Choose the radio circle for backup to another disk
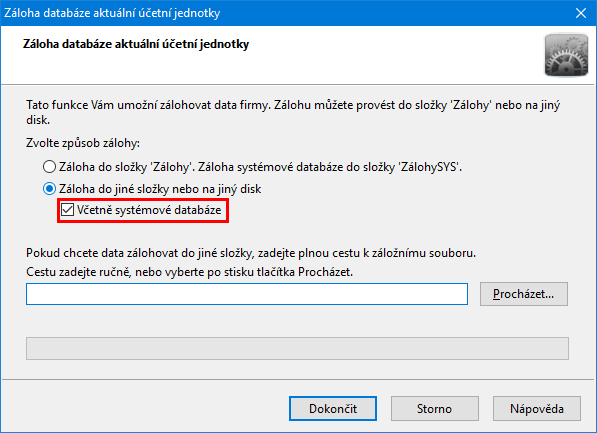Screen dimensions: 597x433 click(49, 189)
